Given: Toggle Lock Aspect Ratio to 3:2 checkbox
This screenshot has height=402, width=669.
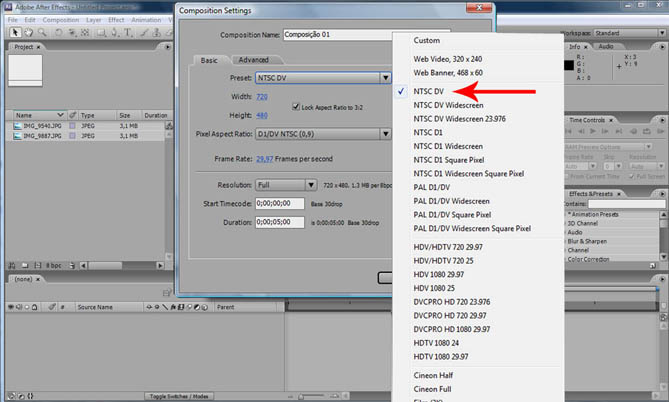Looking at the screenshot, I should pyautogui.click(x=297, y=106).
